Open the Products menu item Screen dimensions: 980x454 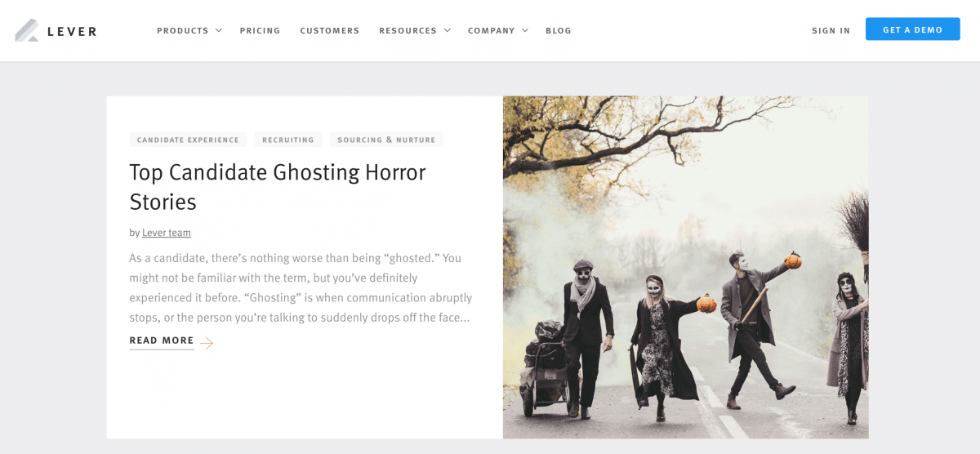click(183, 31)
